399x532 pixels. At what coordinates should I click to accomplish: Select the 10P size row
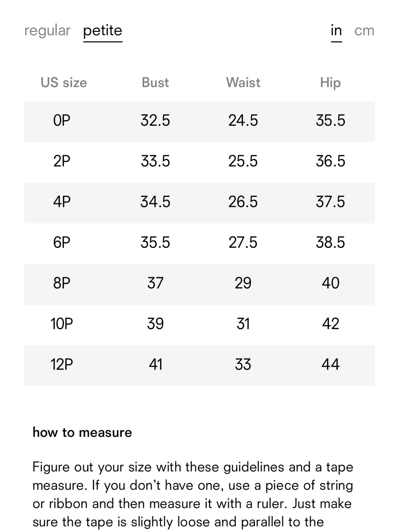tap(199, 325)
